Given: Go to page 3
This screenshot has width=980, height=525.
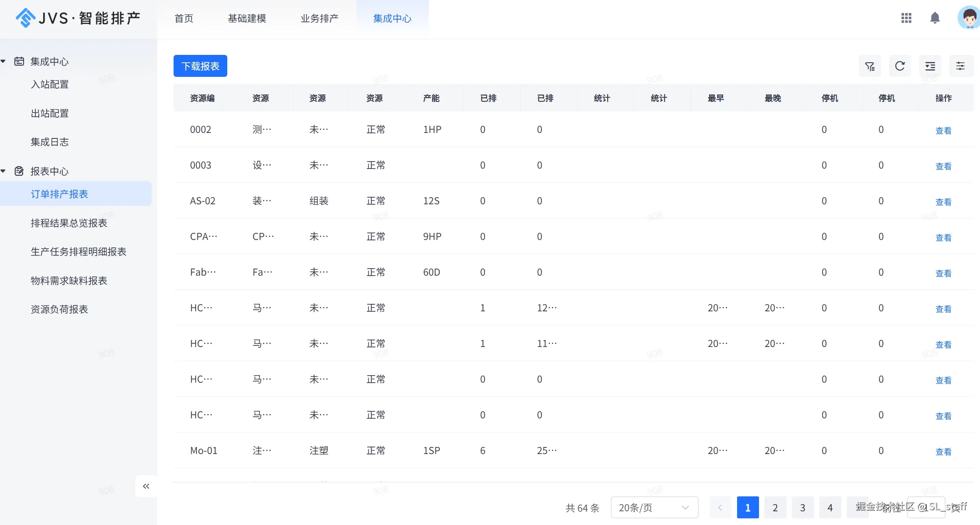Looking at the screenshot, I should click(x=802, y=507).
